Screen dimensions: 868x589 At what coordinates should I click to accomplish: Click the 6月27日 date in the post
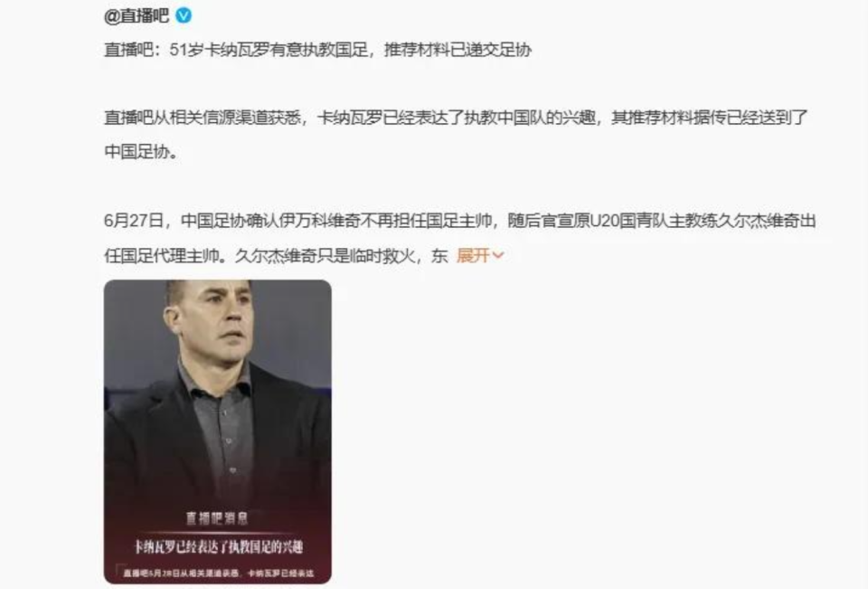click(134, 221)
